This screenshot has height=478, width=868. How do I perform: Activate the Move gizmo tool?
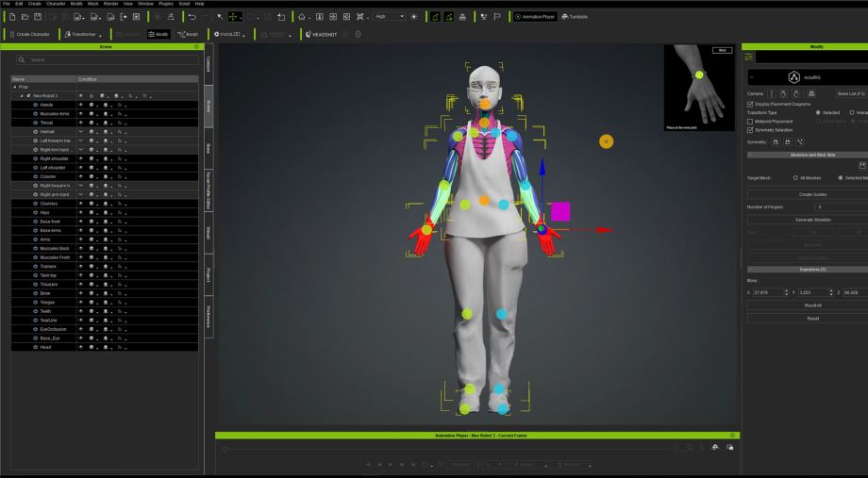click(234, 17)
